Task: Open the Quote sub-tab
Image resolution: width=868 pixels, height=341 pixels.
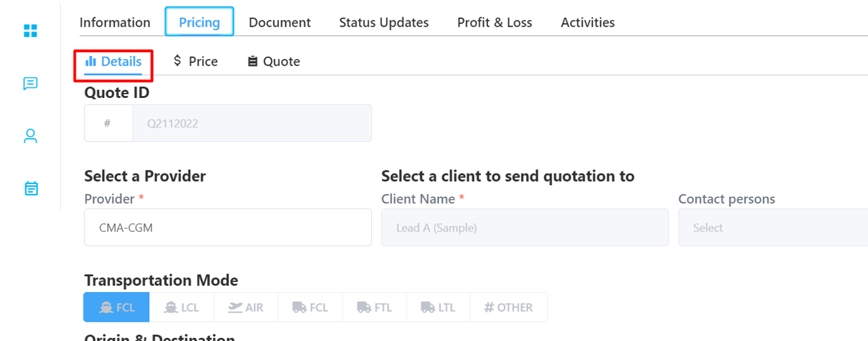Action: [274, 61]
